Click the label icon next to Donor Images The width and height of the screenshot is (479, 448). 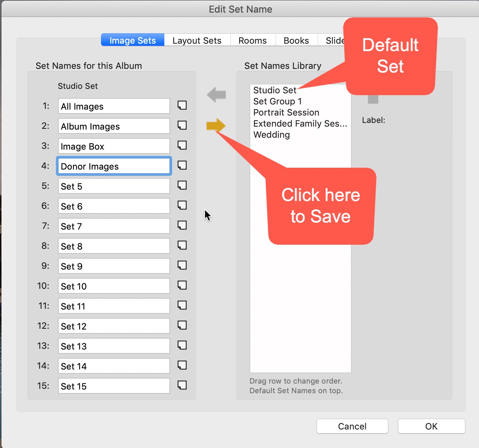182,166
